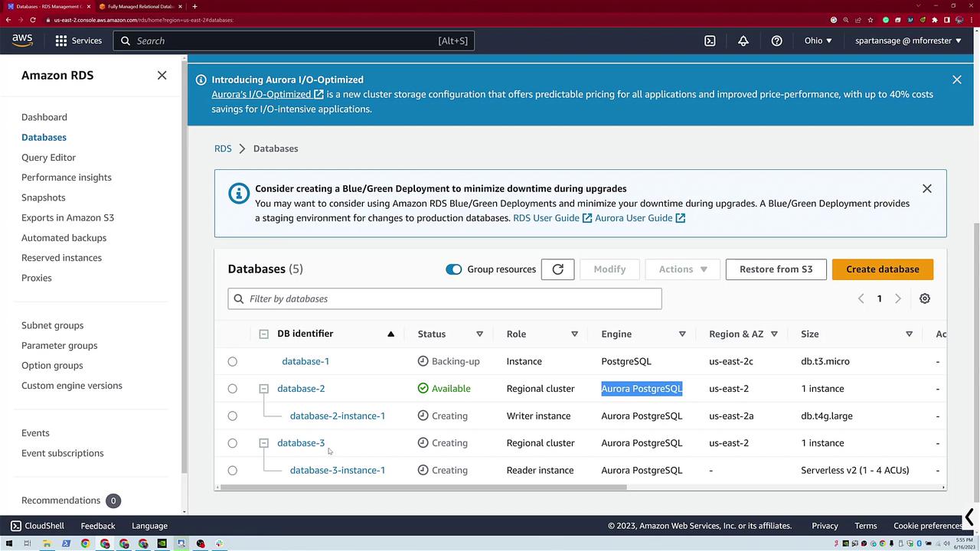Screen dimensions: 980x551
Task: Select radio button for database-3-instance-1
Action: 233,471
